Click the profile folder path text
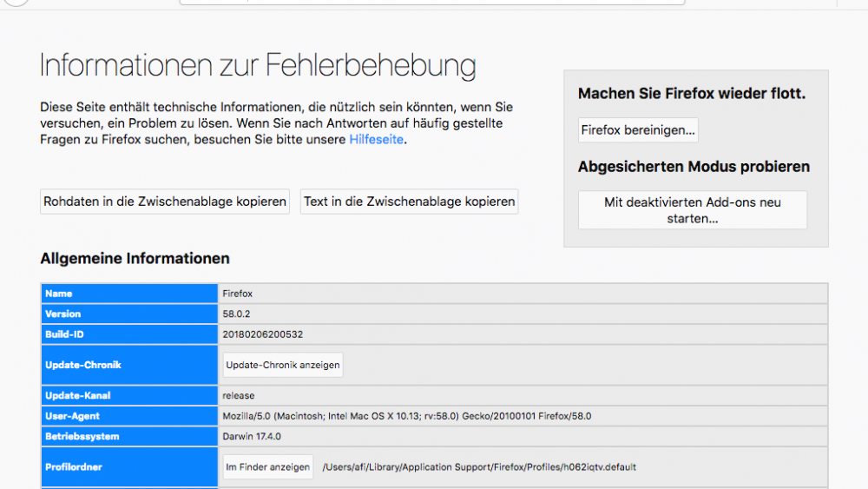 coord(478,467)
